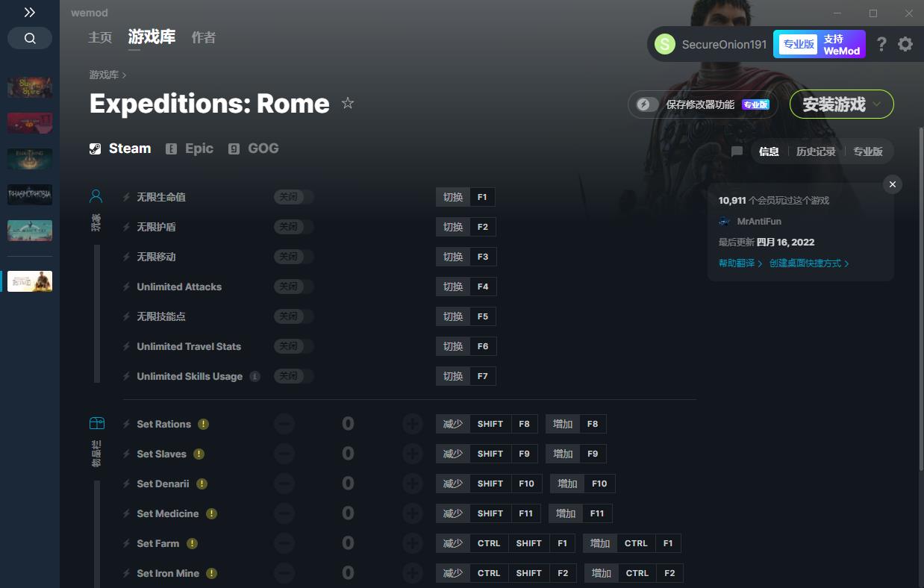Screen dimensions: 924x588
Task: Toggle Unlimited Attacks switch
Action: [293, 287]
